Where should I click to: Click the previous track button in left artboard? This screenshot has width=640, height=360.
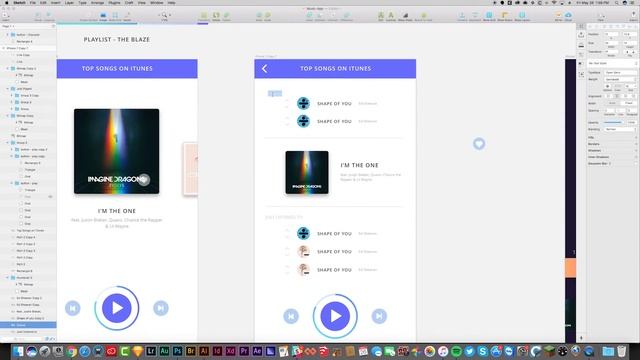coord(73,308)
